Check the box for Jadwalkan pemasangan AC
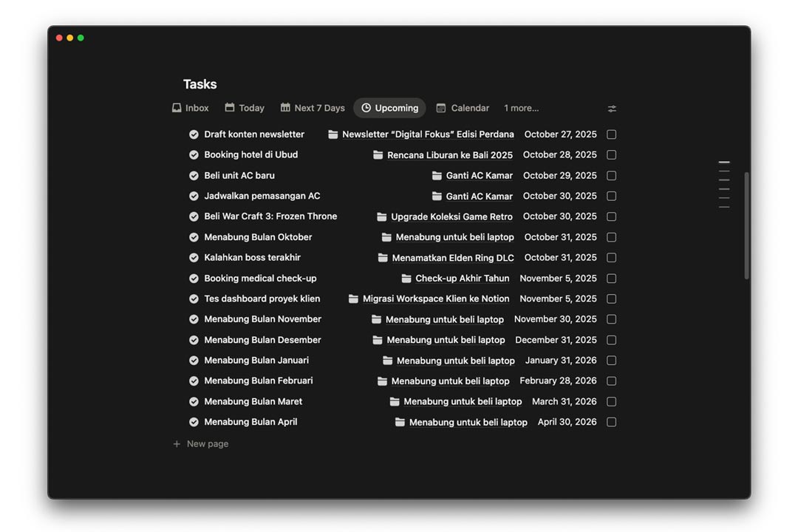 612,196
